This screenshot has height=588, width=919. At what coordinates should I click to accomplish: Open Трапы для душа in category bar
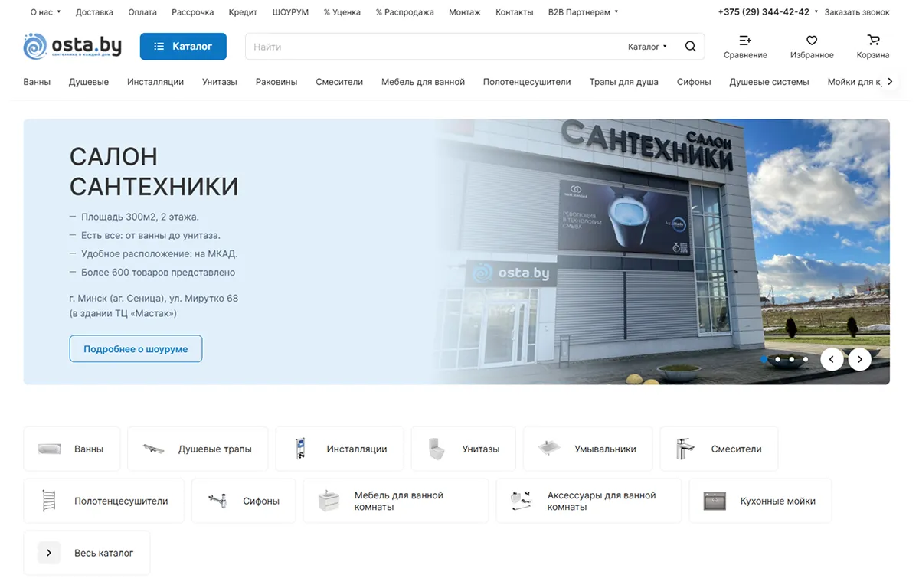point(624,82)
